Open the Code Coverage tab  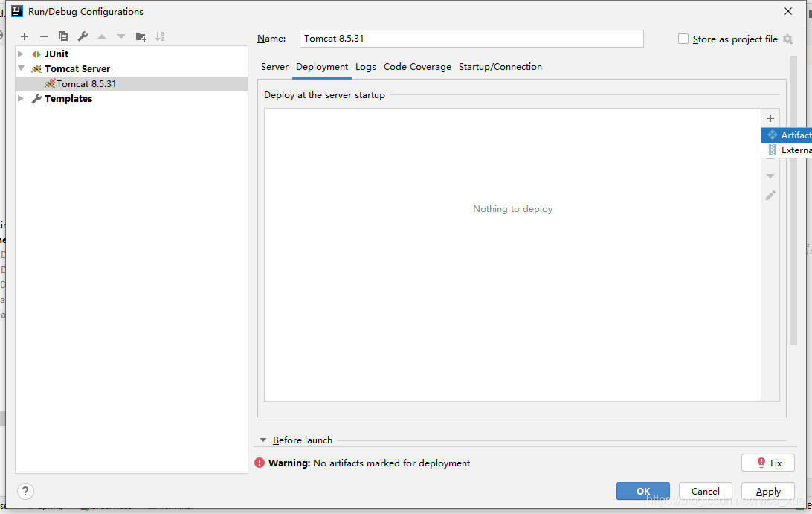[417, 67]
